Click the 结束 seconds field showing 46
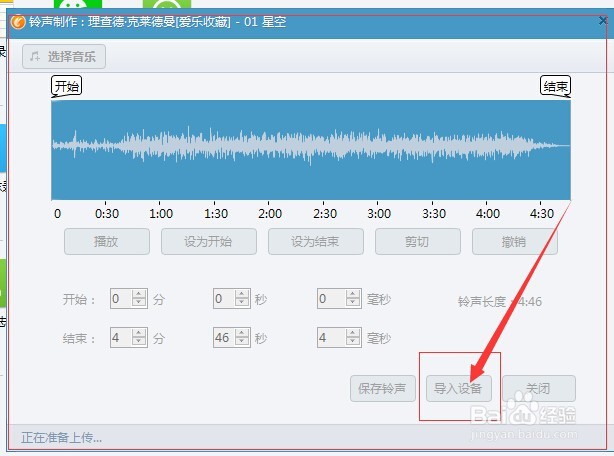The height and width of the screenshot is (456, 614). coord(224,337)
